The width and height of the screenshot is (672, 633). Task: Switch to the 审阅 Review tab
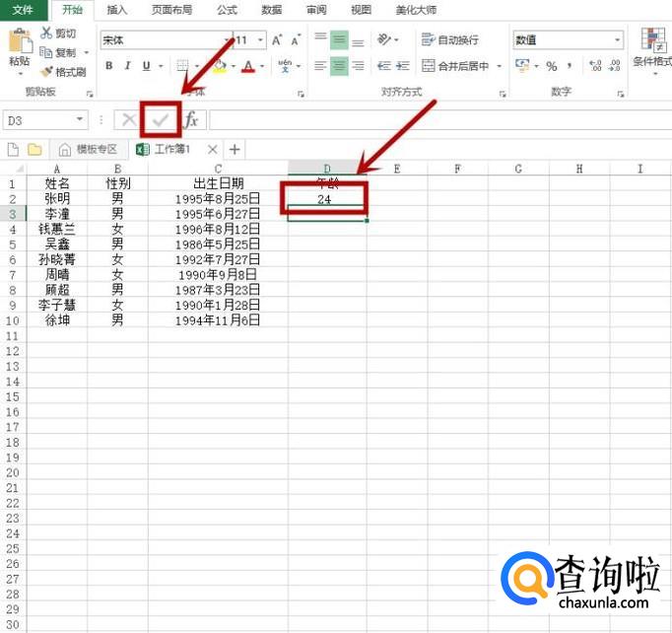(x=316, y=10)
